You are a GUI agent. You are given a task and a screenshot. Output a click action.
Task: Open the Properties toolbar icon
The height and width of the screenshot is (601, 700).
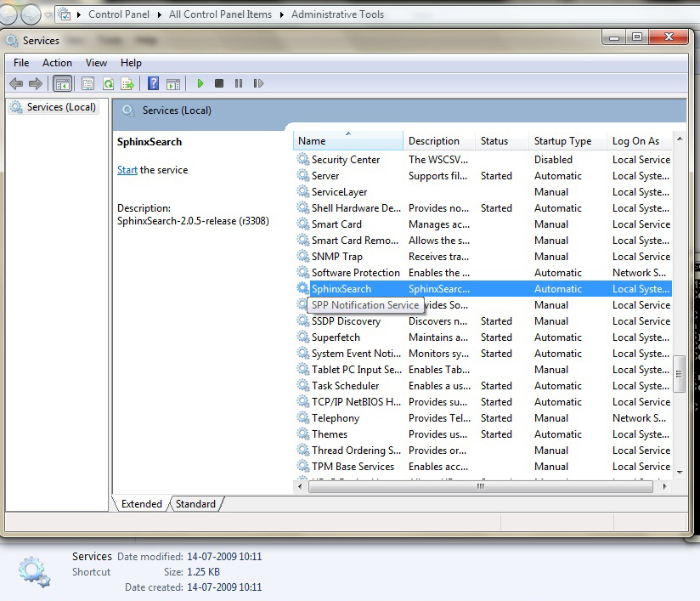tap(88, 83)
